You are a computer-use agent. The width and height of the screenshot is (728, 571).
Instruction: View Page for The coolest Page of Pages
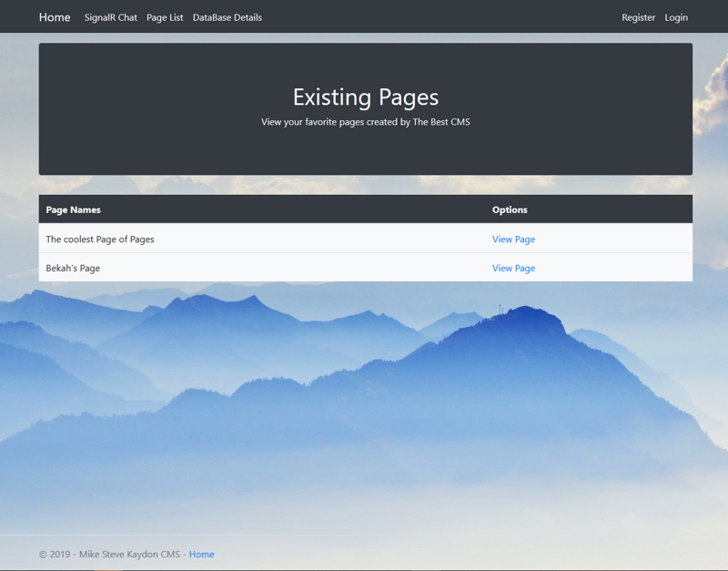(x=513, y=240)
